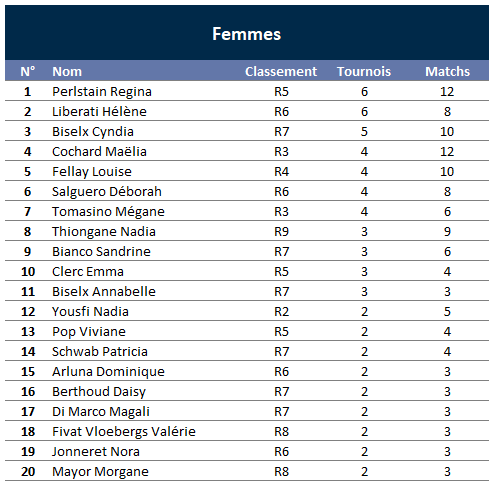Select the name Jonneret Nora
Image resolution: width=496 pixels, height=487 pixels.
96,451
